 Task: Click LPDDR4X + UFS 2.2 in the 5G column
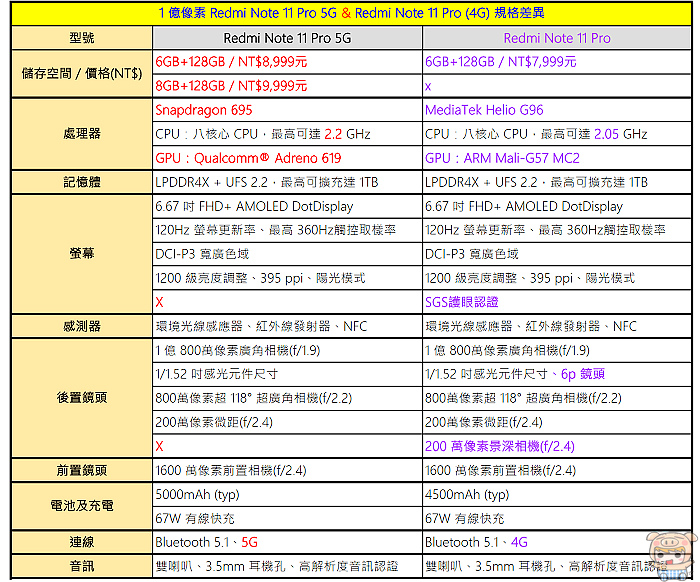tap(287, 182)
